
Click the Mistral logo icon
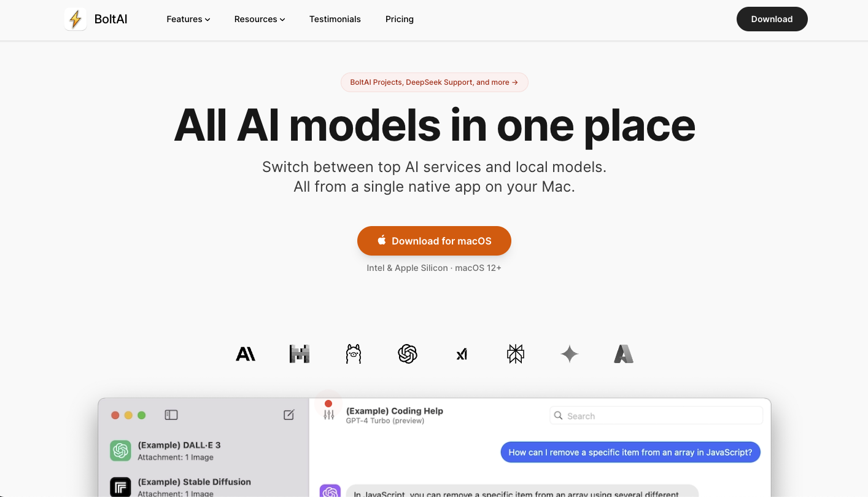pyautogui.click(x=300, y=354)
